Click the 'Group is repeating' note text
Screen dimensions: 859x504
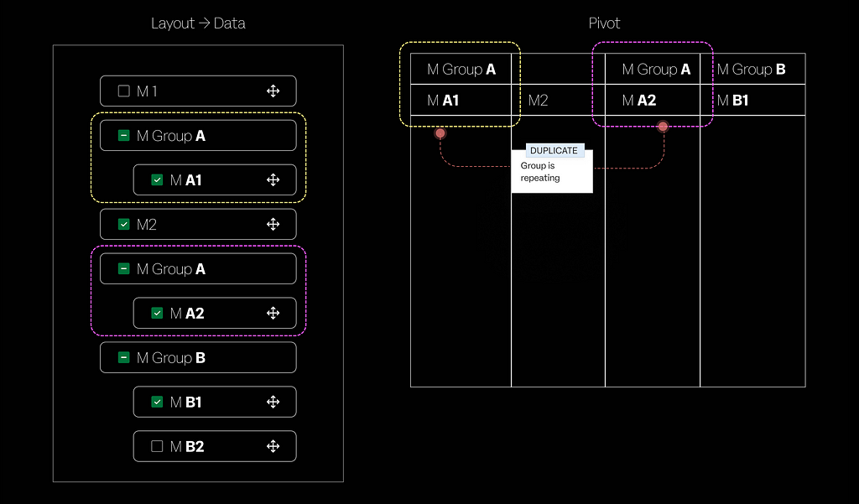(540, 171)
